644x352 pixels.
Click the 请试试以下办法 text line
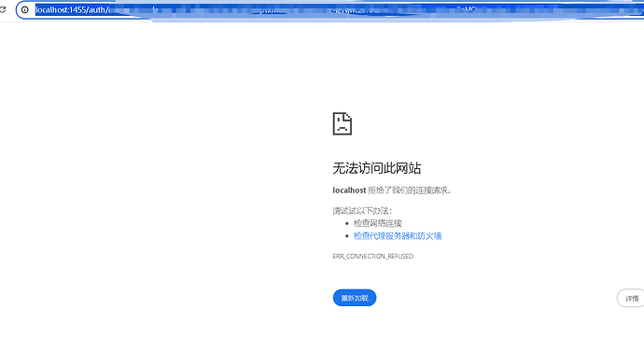pos(362,211)
